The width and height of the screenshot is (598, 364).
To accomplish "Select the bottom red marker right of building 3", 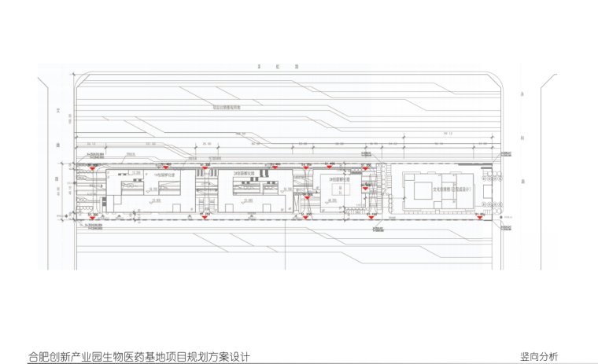I will tap(370, 217).
